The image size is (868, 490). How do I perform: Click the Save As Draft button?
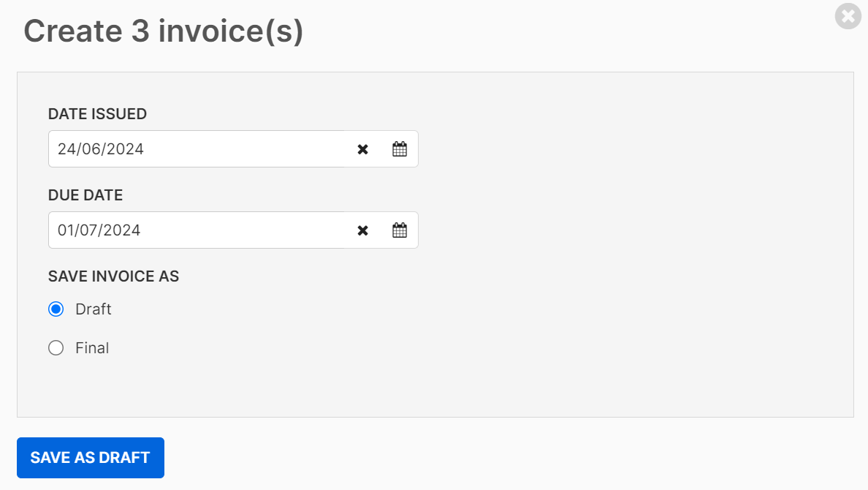click(x=90, y=458)
